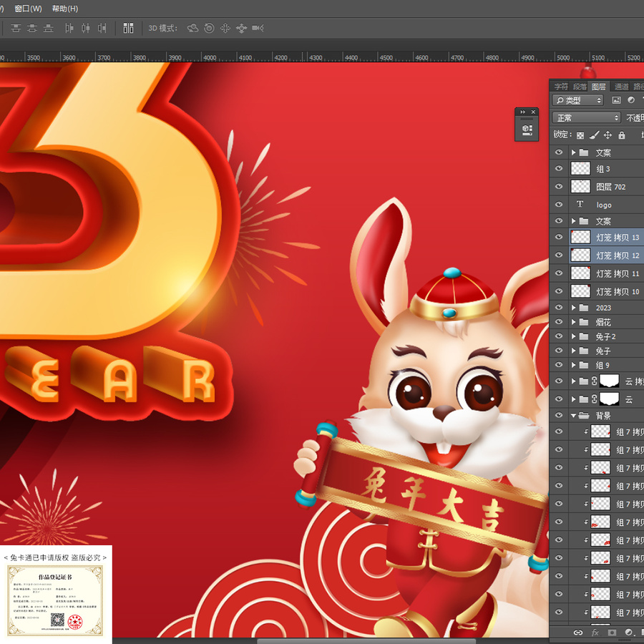Click the auto-align layers icon
Image resolution: width=644 pixels, height=644 pixels.
128,28
